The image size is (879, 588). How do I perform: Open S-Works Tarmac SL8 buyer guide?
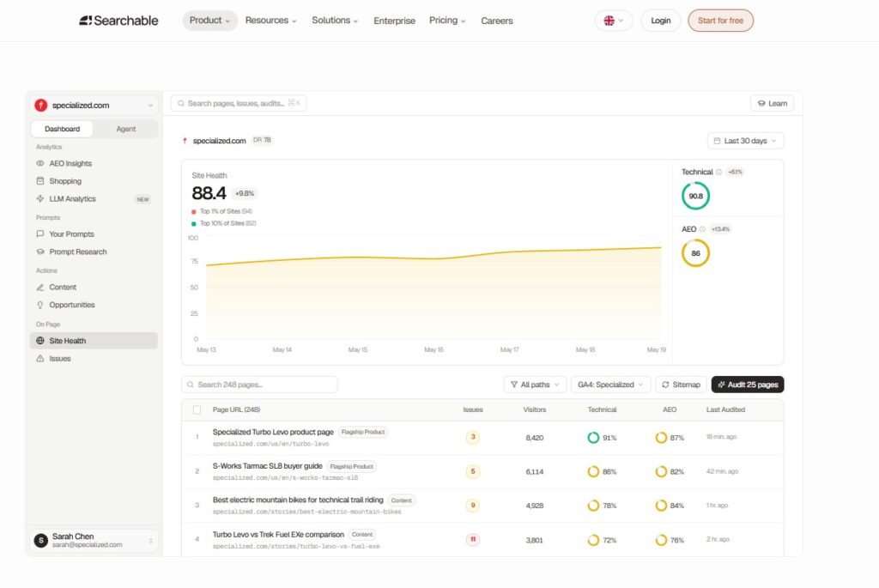point(268,466)
